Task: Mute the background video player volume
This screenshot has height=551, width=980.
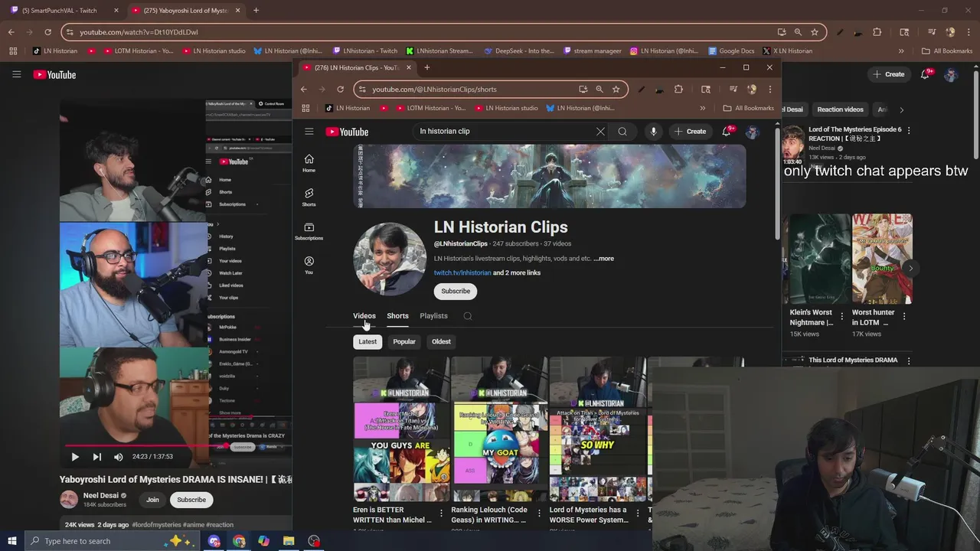Action: click(x=118, y=457)
